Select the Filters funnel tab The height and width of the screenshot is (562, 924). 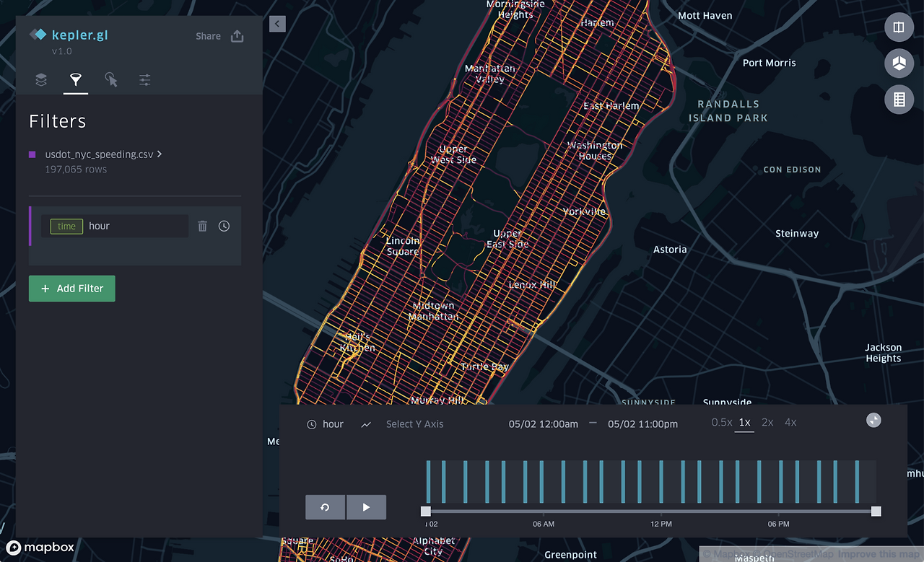[x=76, y=79]
